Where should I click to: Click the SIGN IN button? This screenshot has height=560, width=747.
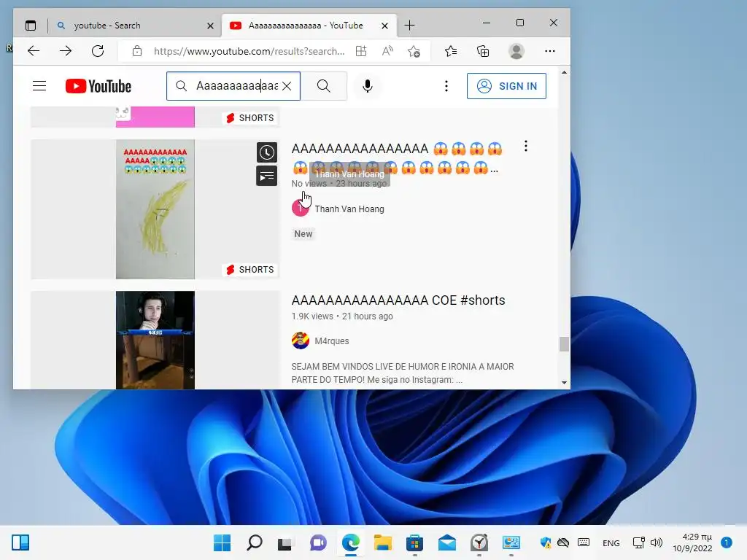506,86
